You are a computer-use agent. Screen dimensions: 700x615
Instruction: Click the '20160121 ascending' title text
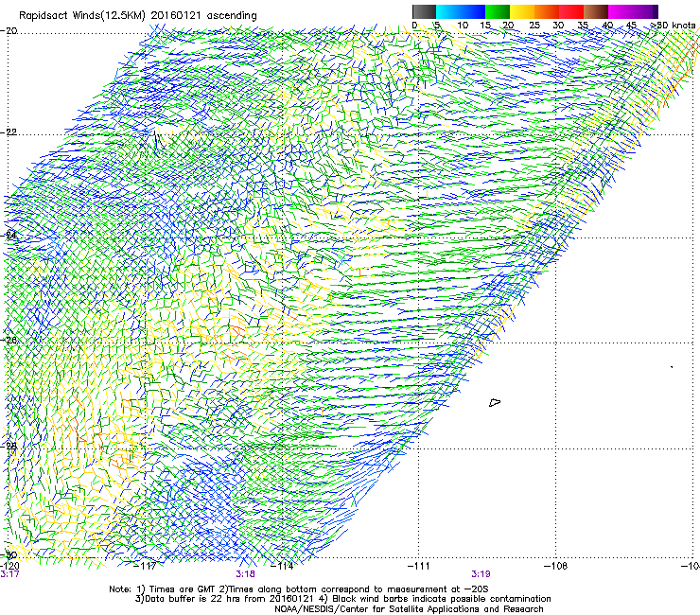pos(203,16)
